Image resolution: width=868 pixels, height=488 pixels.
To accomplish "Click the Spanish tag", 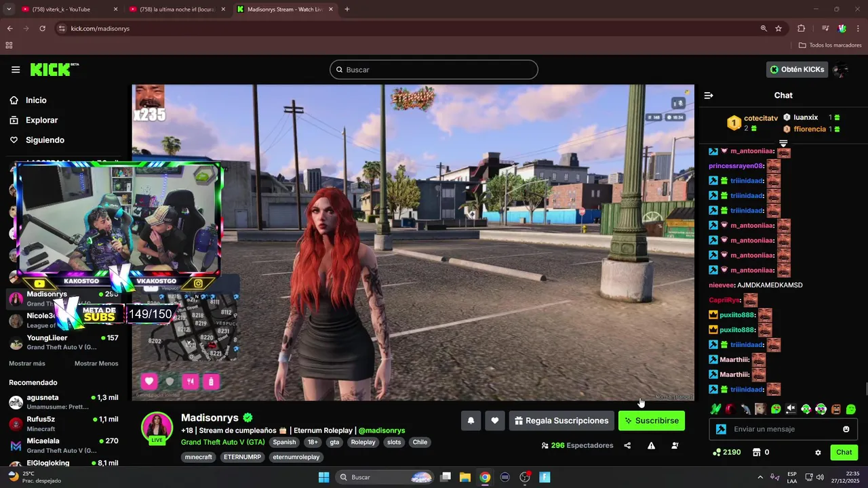I will [284, 442].
